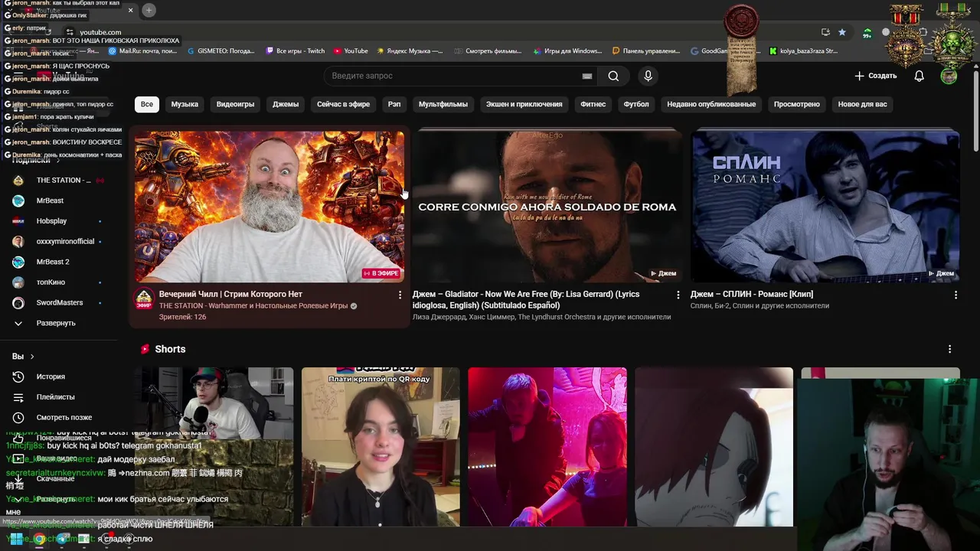Click THE STATION channel avatar under the video
Image resolution: width=980 pixels, height=551 pixels.
coord(144,298)
